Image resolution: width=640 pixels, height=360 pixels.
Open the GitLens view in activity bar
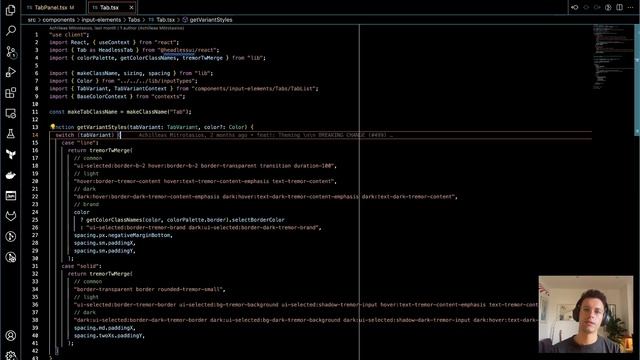point(11,236)
